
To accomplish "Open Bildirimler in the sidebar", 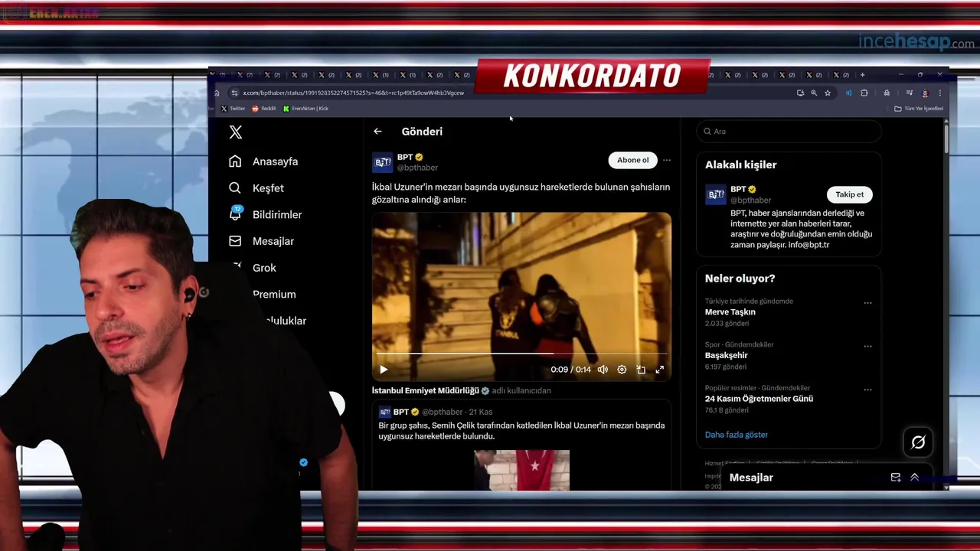I will (x=265, y=215).
